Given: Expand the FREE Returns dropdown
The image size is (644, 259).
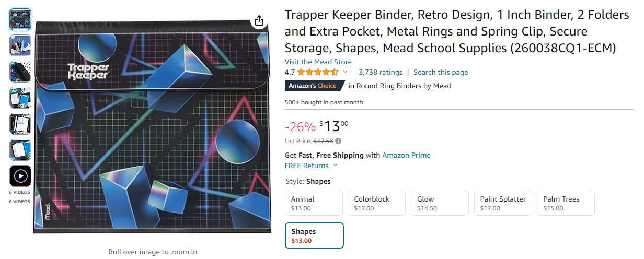Looking at the screenshot, I should coord(335,166).
